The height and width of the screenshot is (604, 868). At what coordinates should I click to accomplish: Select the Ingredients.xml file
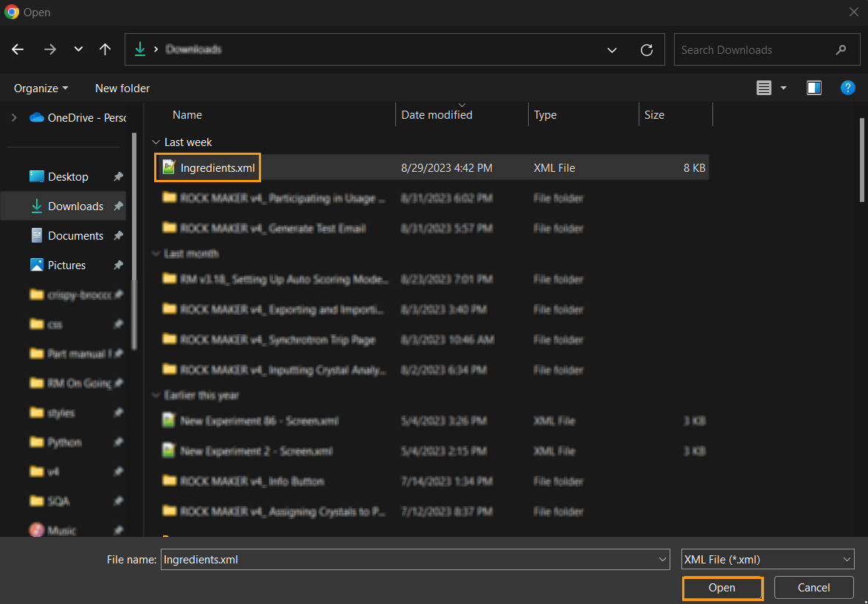pyautogui.click(x=217, y=168)
